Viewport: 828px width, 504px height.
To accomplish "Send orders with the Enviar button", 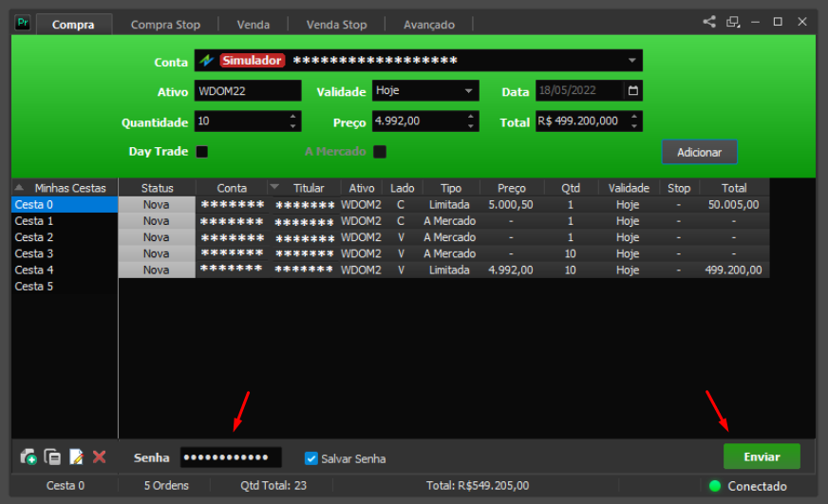I will pyautogui.click(x=762, y=457).
